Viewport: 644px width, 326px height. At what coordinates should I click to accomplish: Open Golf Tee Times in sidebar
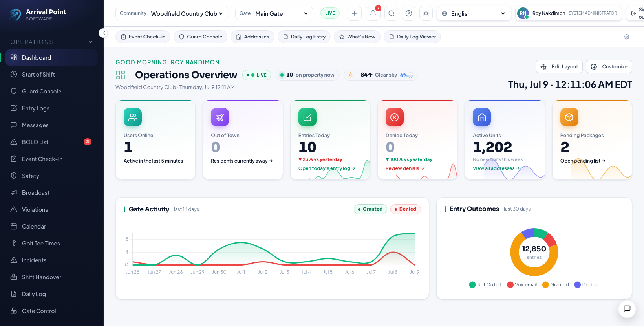coord(51,244)
